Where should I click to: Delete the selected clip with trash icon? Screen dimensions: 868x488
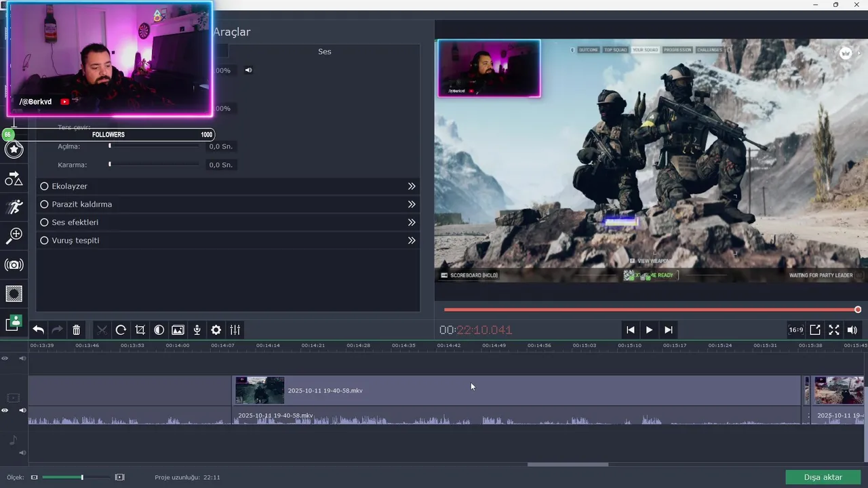coord(77,330)
